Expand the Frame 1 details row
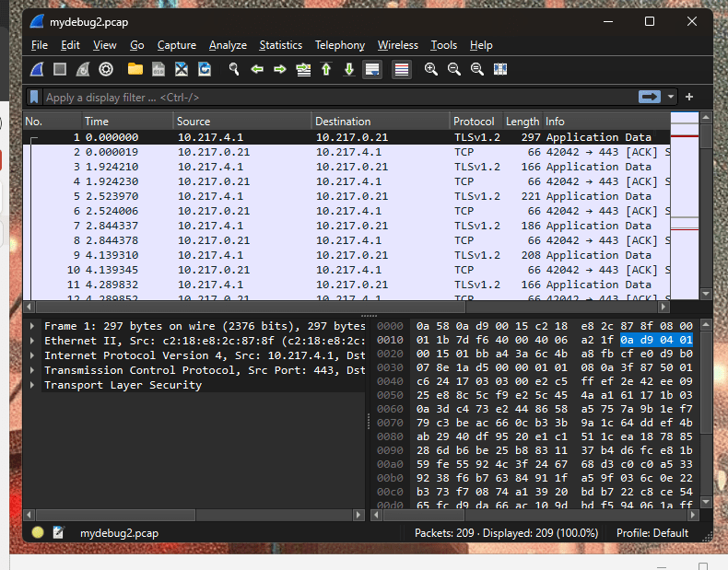Screen dimensions: 728x570 tap(32, 326)
